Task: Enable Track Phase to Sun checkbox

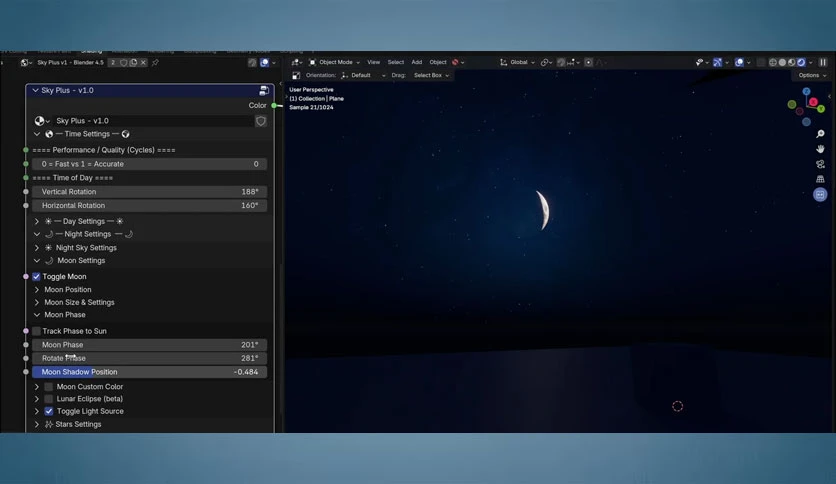Action: pyautogui.click(x=36, y=331)
